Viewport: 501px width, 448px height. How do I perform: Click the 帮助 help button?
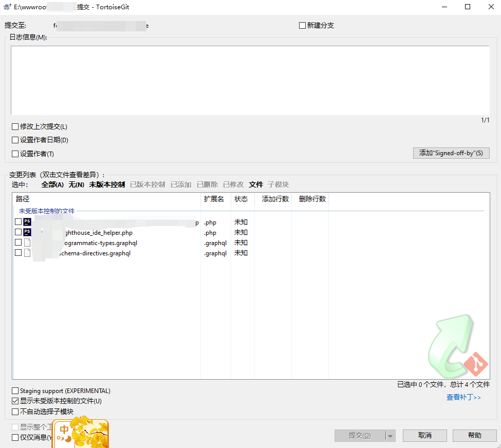coord(474,436)
